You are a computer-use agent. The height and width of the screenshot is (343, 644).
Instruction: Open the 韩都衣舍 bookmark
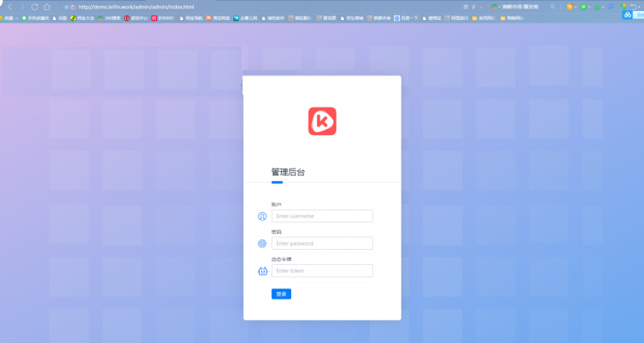tap(379, 18)
